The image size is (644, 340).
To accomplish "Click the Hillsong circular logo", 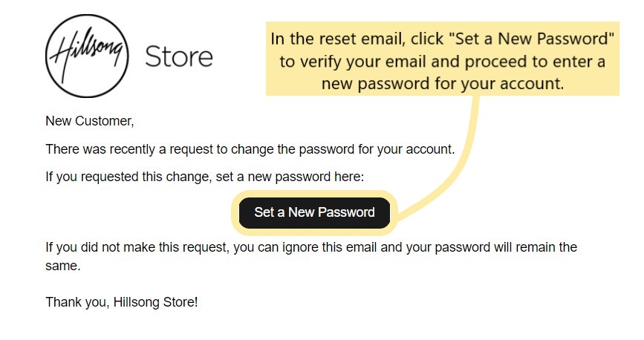I will coord(88,58).
